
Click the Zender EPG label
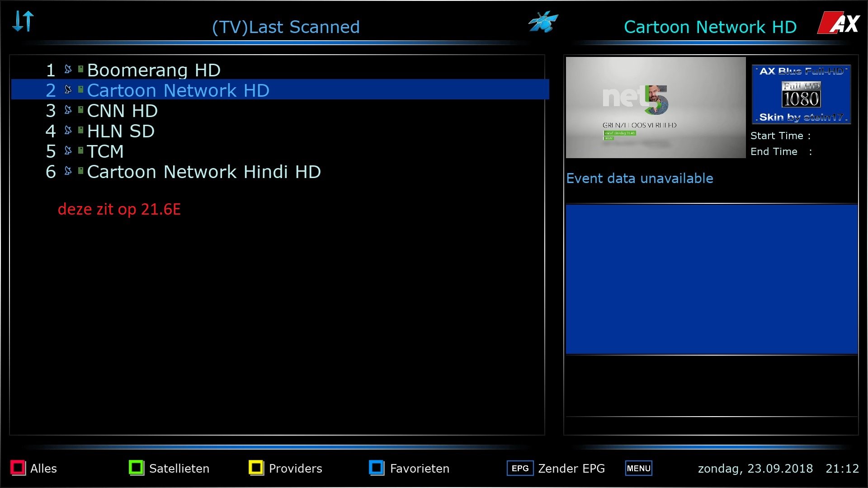coord(571,469)
